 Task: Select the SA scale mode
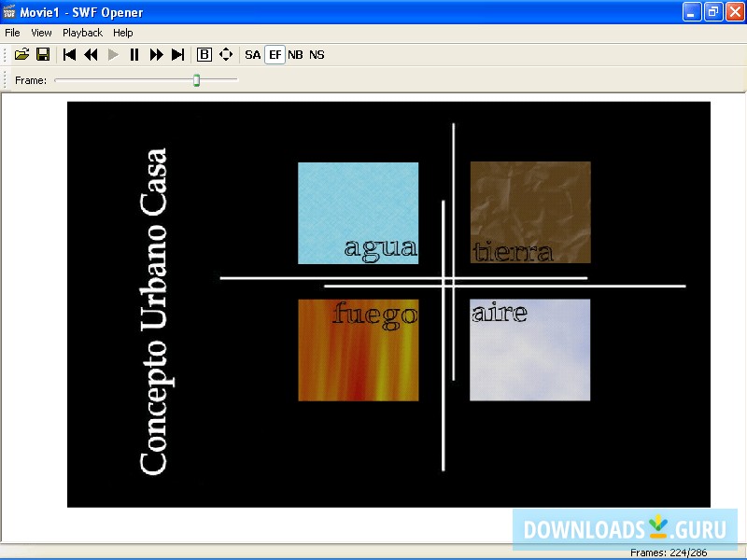(253, 55)
